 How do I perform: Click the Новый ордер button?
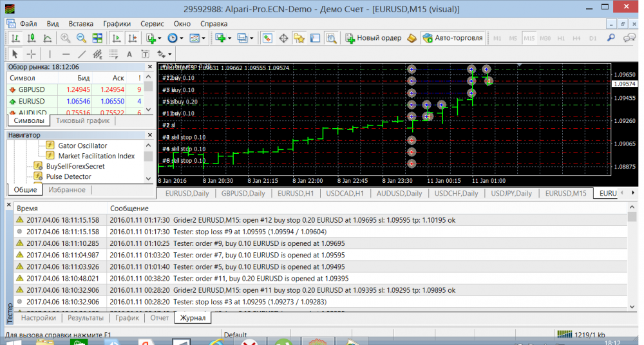pyautogui.click(x=374, y=38)
